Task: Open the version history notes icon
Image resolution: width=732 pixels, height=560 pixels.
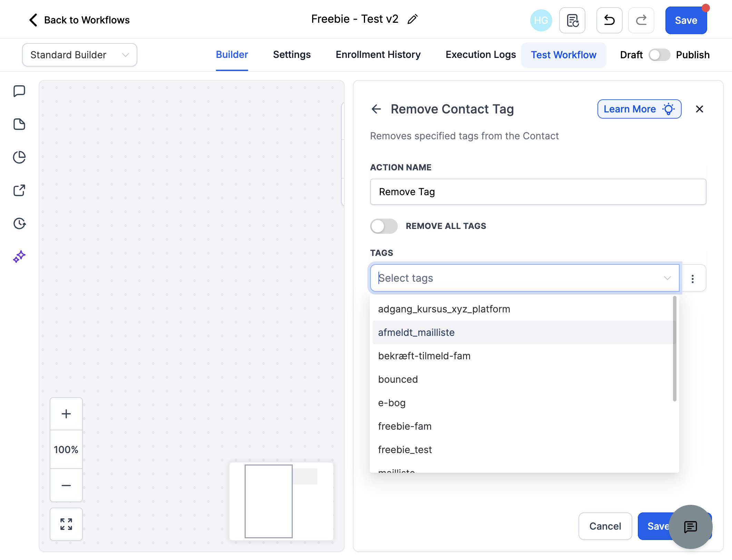Action: pos(572,20)
